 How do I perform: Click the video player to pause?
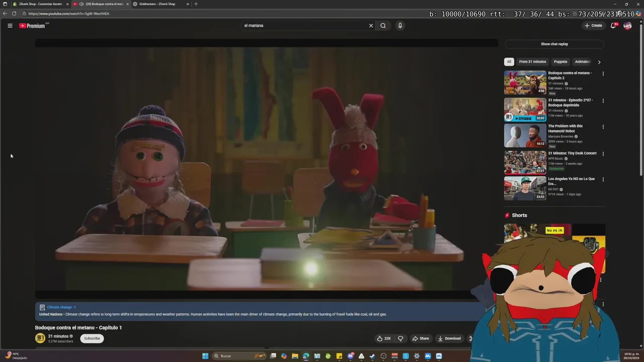pyautogui.click(x=266, y=169)
